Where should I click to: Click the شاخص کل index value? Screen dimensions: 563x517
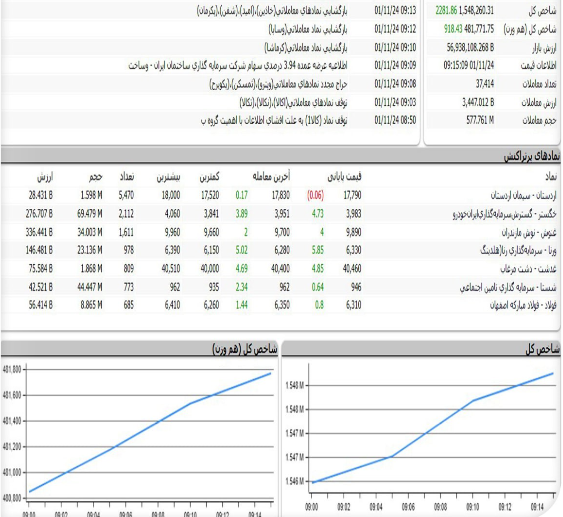476,11
